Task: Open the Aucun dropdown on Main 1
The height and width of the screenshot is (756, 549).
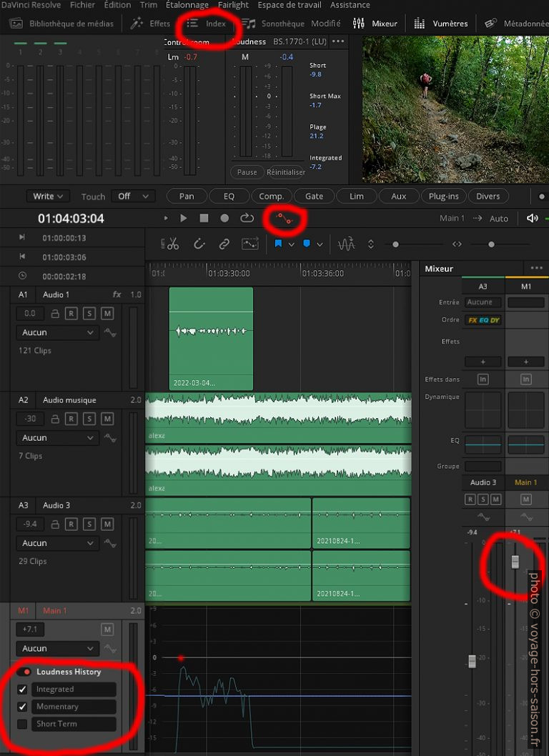Action: pyautogui.click(x=57, y=649)
